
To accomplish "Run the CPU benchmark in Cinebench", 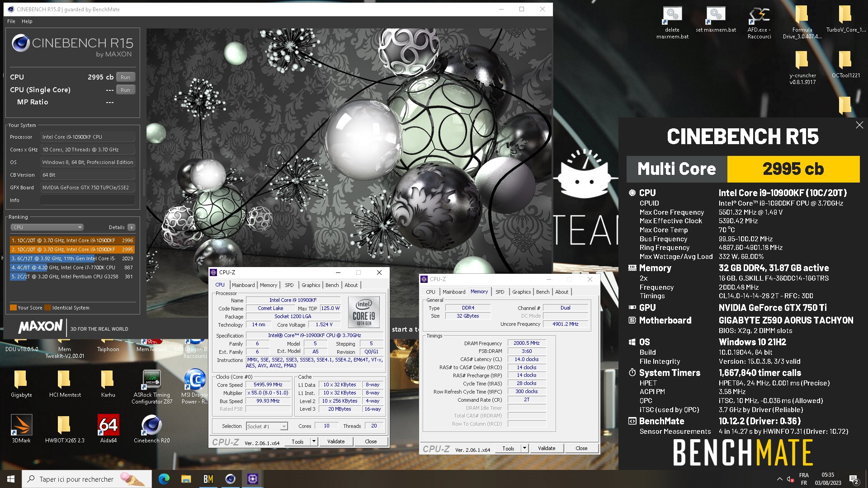I will pos(125,77).
